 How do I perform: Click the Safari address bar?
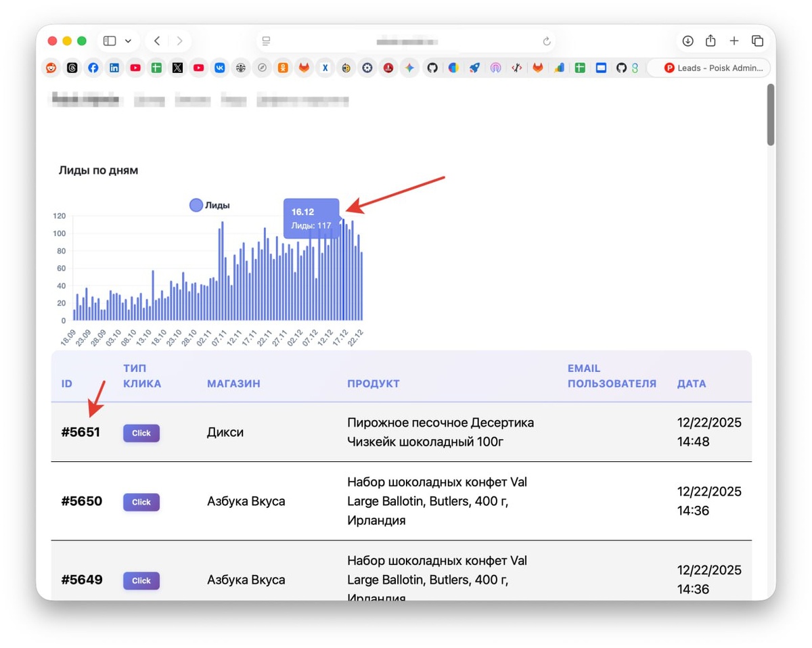pos(406,41)
